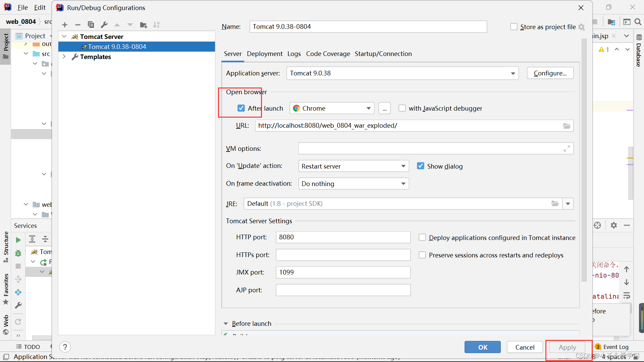Open Edit menu
This screenshot has width=644, height=362.
(x=40, y=7)
